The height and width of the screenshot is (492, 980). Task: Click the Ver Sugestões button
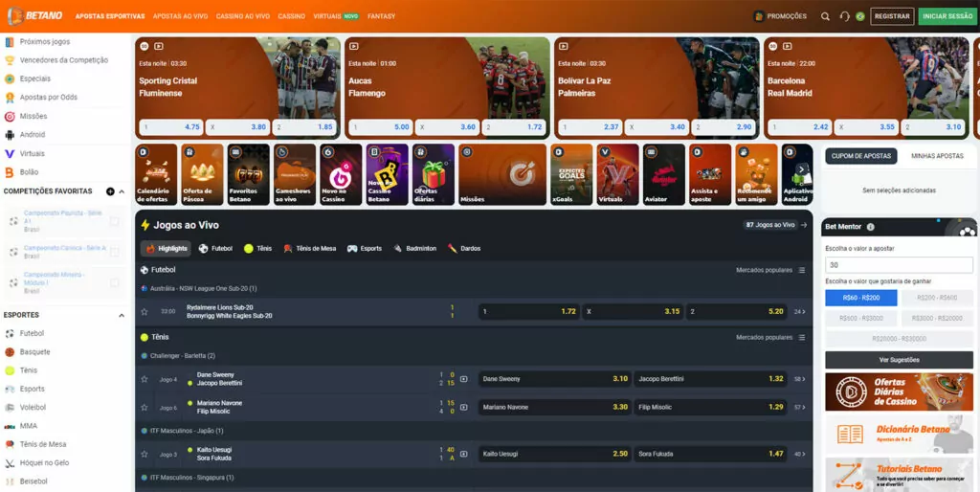[x=899, y=360]
